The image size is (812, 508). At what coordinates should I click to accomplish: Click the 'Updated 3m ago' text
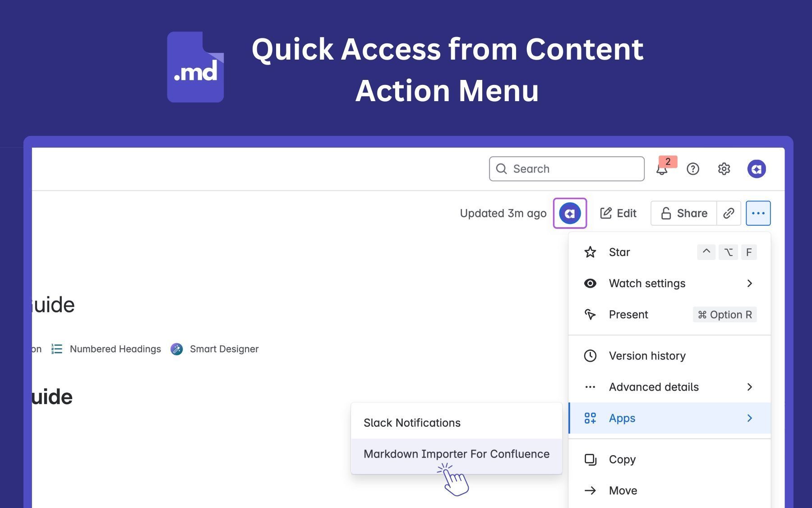pyautogui.click(x=503, y=213)
